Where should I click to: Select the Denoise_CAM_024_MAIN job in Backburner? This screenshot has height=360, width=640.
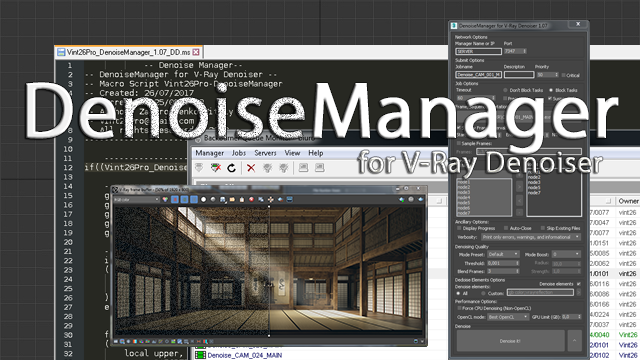tap(244, 355)
